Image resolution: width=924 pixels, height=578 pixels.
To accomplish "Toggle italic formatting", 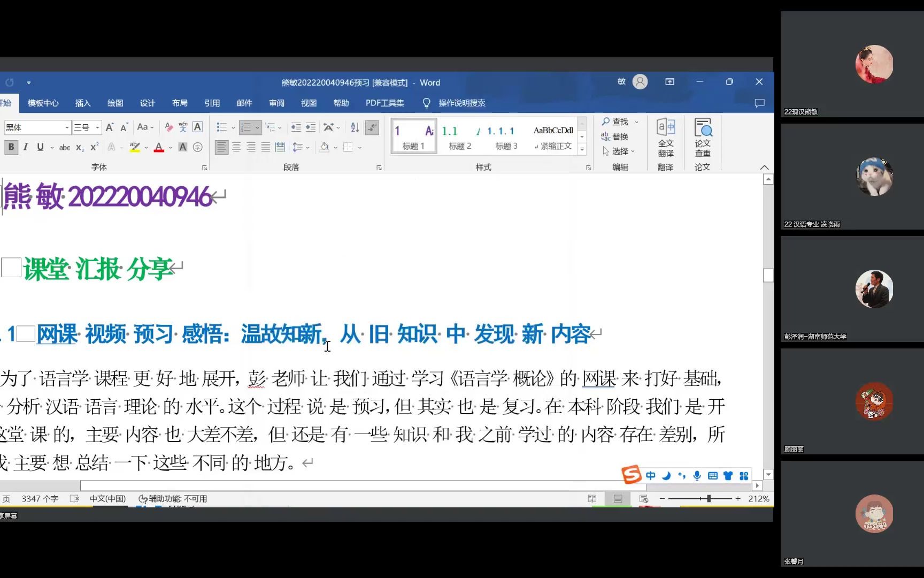I will pyautogui.click(x=25, y=147).
